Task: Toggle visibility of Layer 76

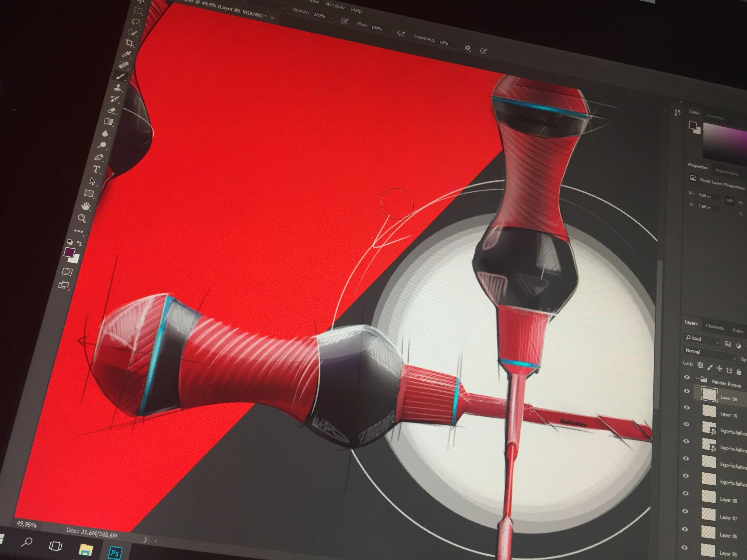Action: 687,407
